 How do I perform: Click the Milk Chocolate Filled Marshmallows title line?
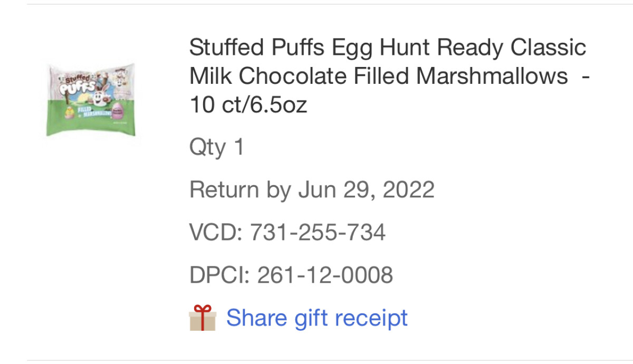click(379, 76)
